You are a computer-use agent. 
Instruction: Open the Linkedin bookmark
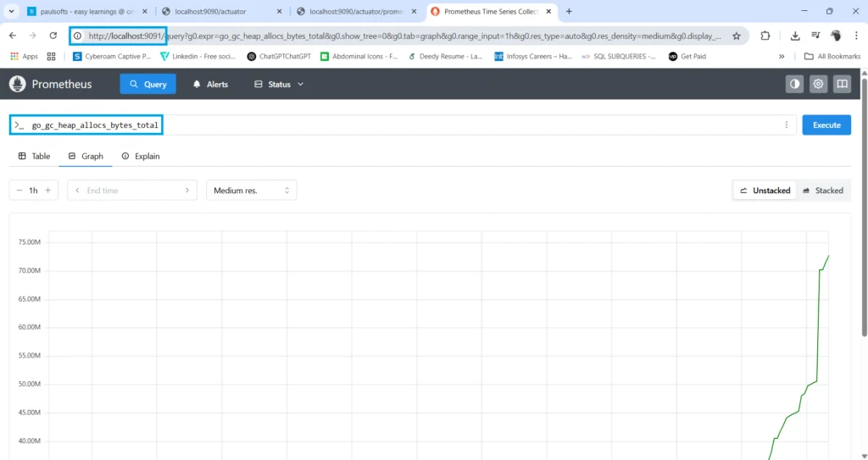coord(198,57)
